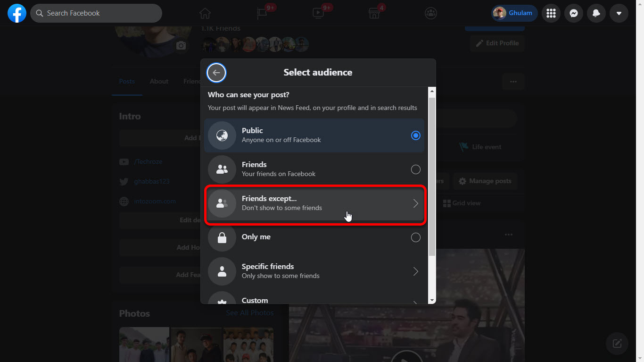Switch to the Posts tab
The height and width of the screenshot is (362, 644).
pos(127,81)
